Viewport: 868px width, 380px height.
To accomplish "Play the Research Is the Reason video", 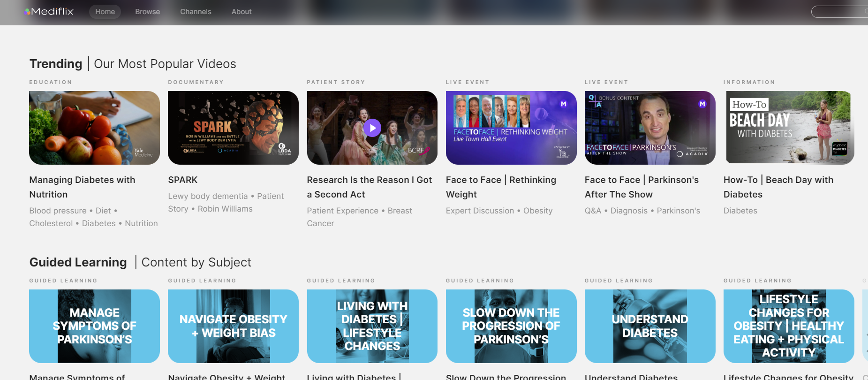I will tap(372, 128).
